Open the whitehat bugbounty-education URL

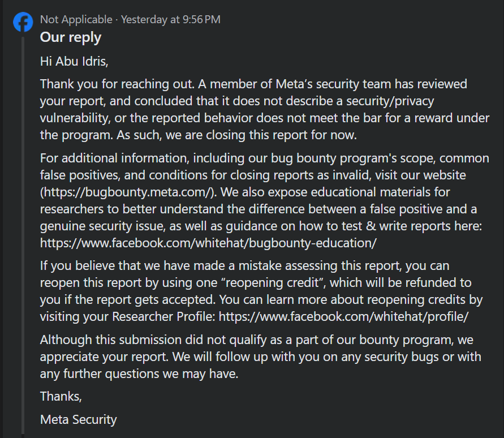(x=208, y=243)
